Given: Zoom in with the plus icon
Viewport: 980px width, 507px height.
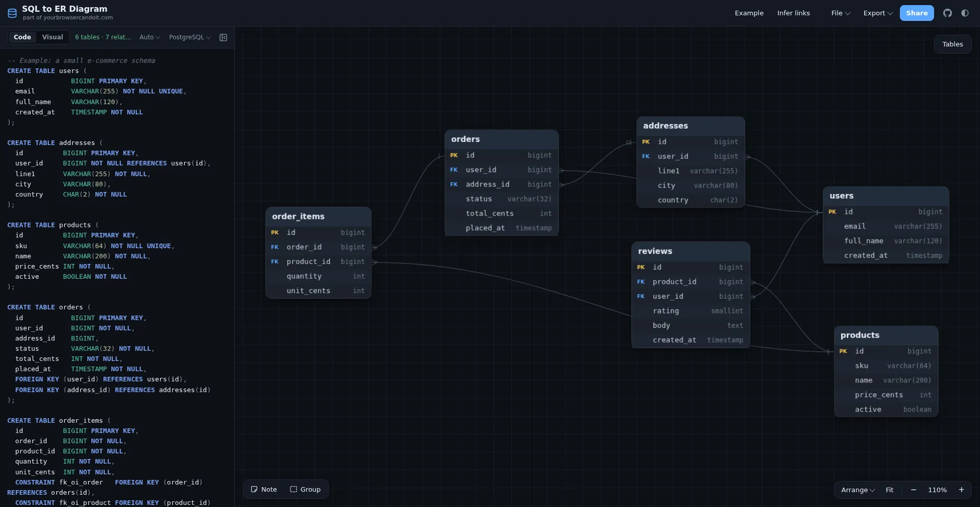Looking at the screenshot, I should pos(961,490).
